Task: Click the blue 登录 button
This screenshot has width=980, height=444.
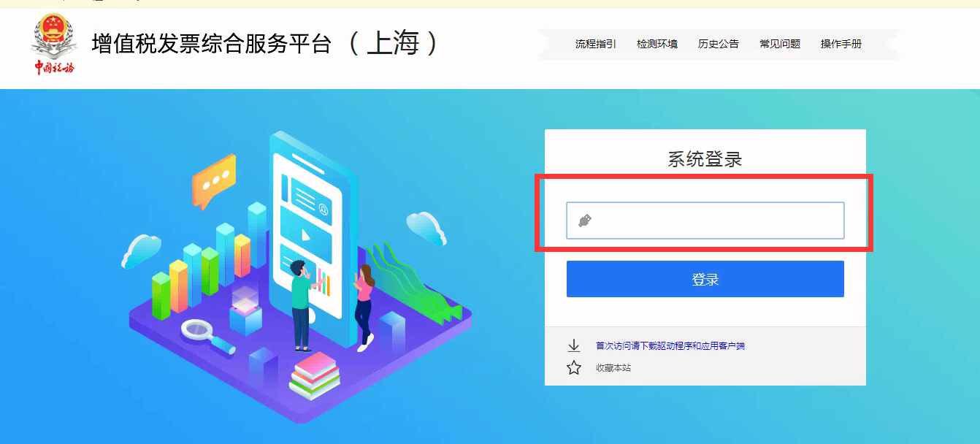Action: pyautogui.click(x=705, y=279)
